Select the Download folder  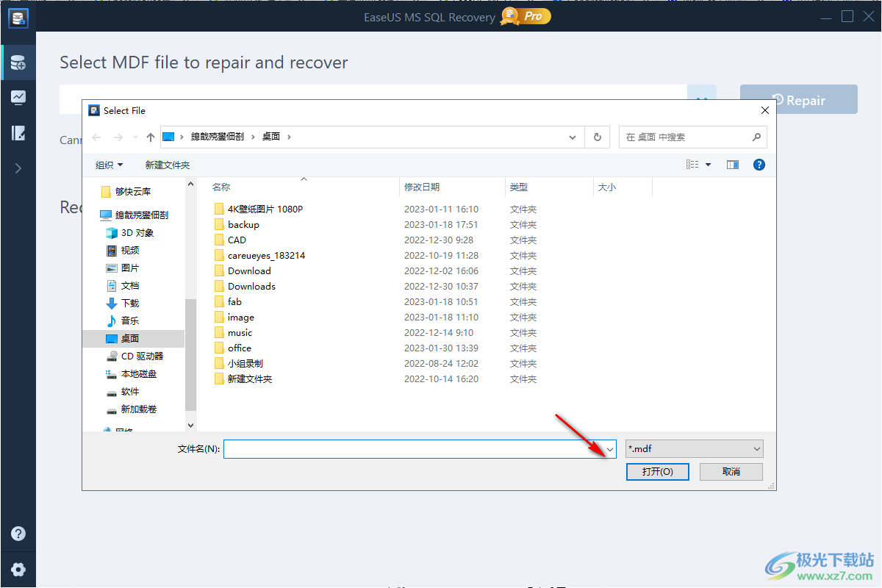(x=242, y=271)
